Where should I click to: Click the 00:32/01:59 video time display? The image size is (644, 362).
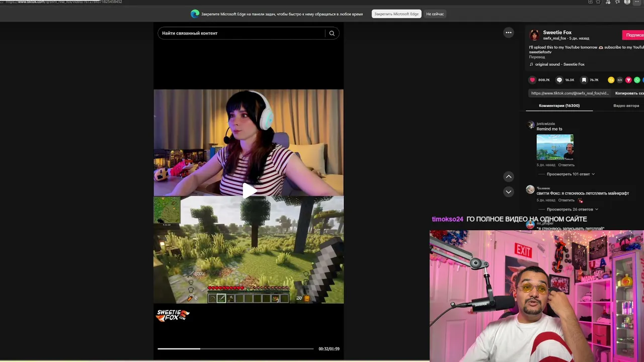point(329,349)
